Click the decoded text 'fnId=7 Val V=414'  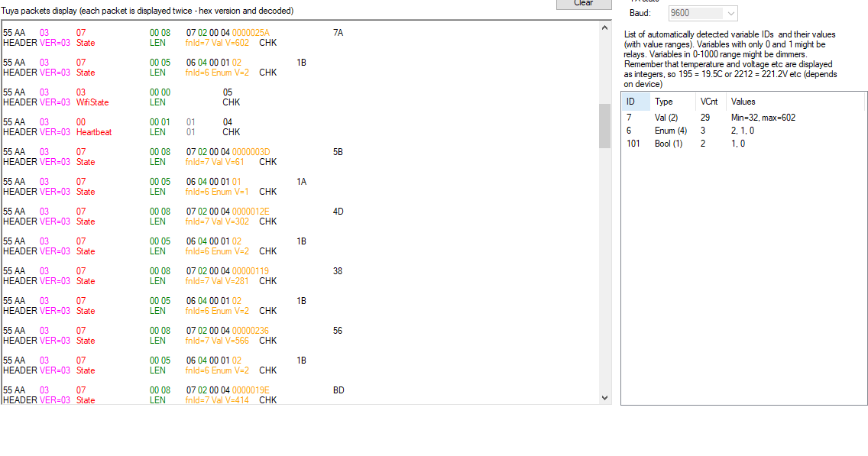217,401
